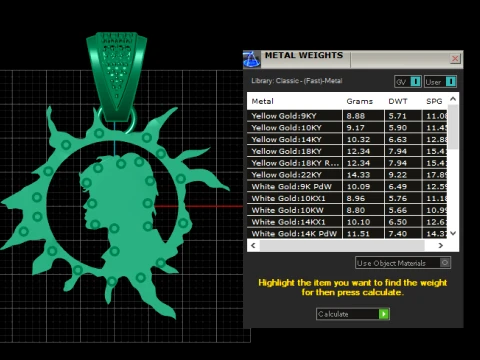
Task: Select the White Gold:10KW row
Action: tap(347, 210)
